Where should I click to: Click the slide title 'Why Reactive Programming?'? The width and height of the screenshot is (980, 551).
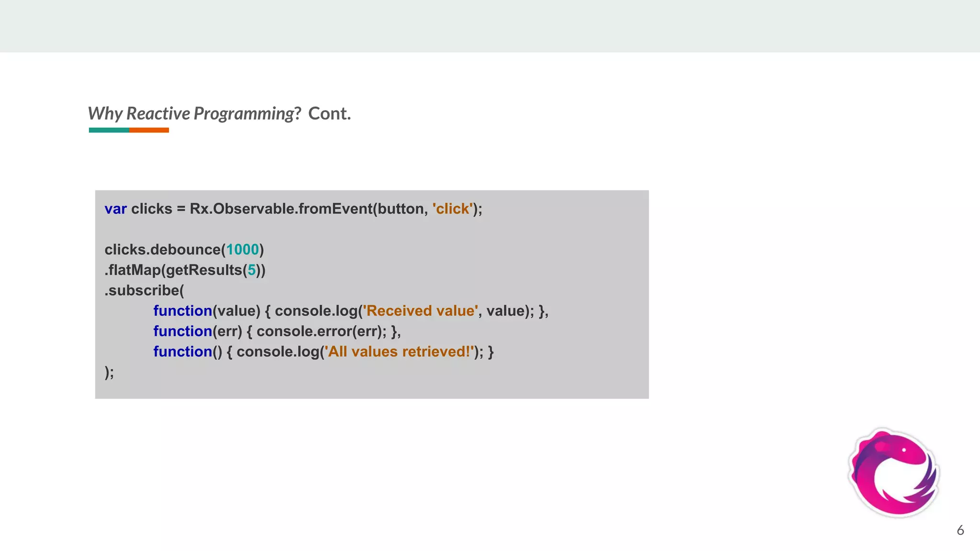194,114
